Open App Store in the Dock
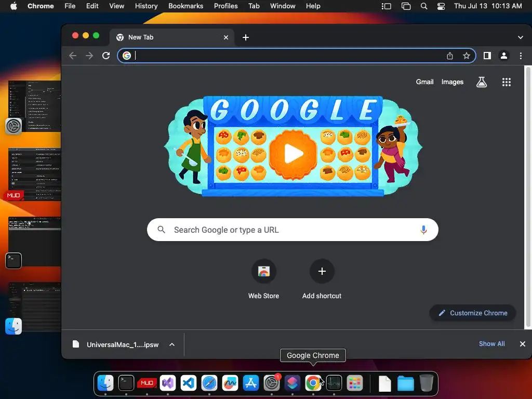 251,383
